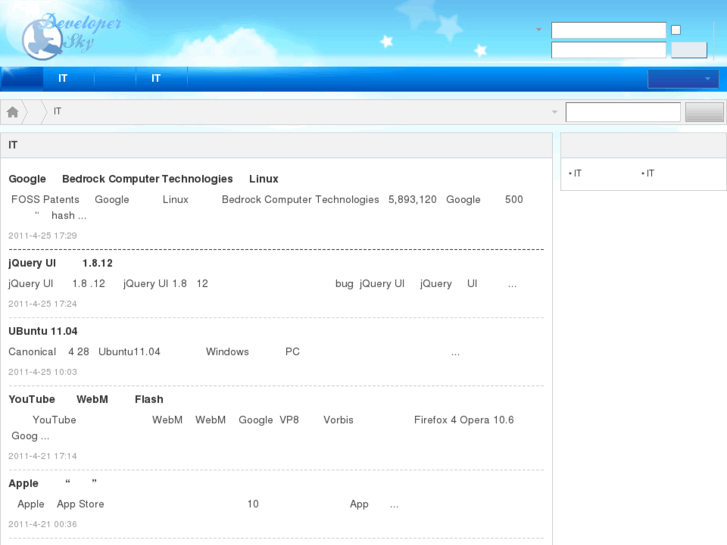Open the YouTube WebM Flash article

point(86,399)
